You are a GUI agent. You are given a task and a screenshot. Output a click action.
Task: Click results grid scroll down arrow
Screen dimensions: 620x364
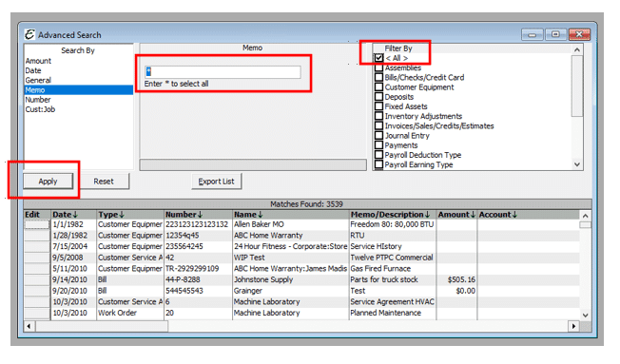pos(585,315)
